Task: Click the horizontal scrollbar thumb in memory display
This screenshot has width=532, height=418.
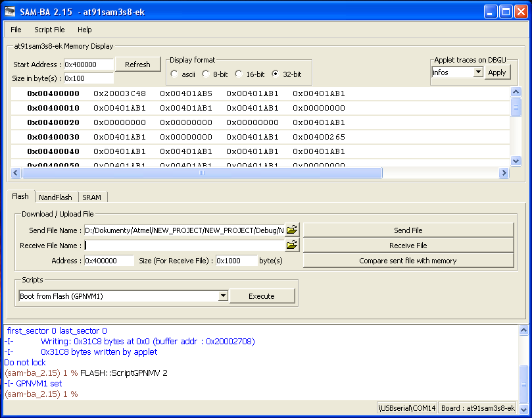Action: [202, 173]
